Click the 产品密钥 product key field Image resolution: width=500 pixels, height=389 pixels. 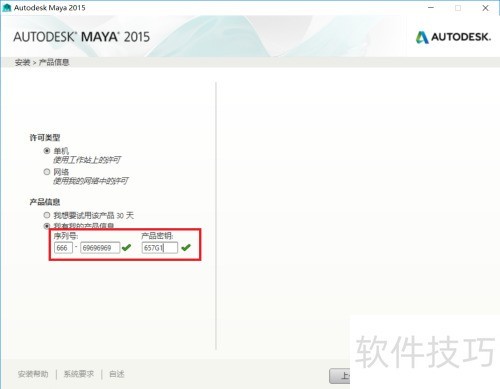click(x=160, y=248)
